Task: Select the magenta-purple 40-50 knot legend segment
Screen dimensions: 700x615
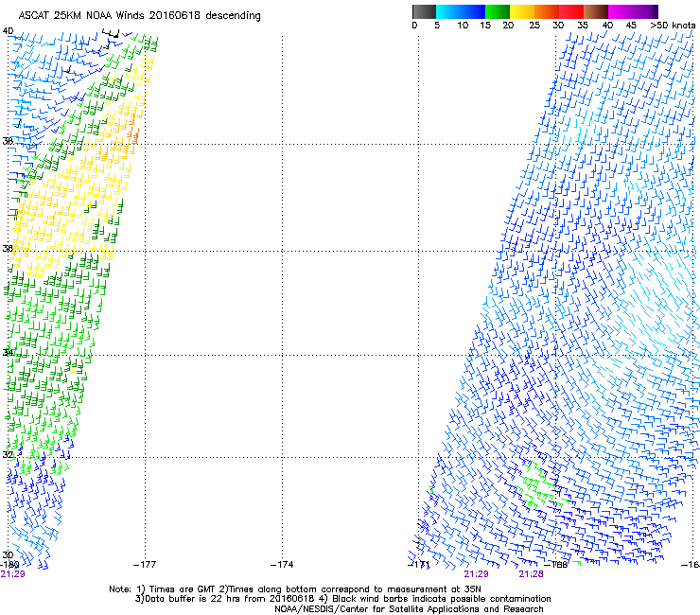Action: pos(633,11)
